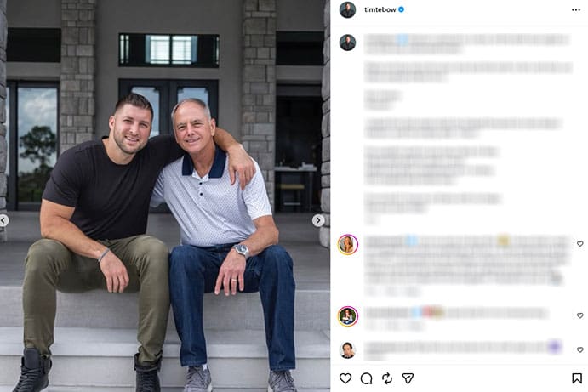
Task: Click the repost arrows icon
Action: 387,378
